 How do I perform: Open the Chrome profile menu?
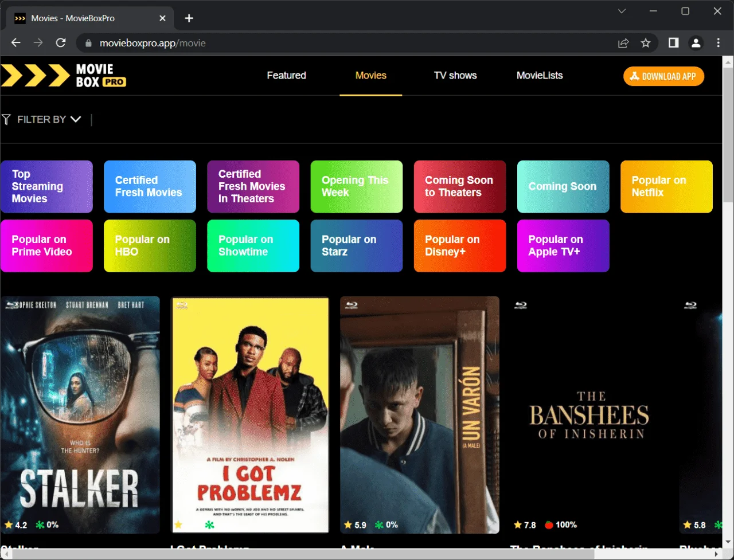696,43
